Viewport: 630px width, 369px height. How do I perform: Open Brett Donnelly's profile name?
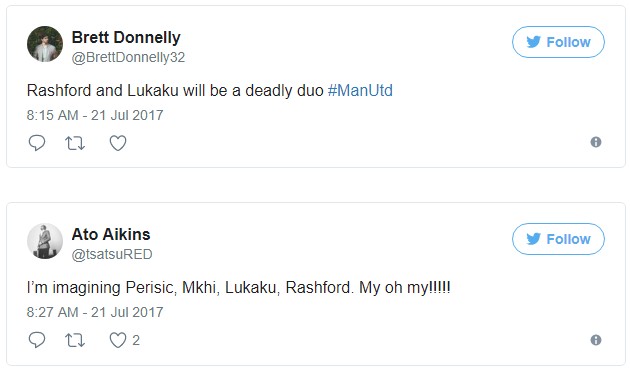coord(126,37)
